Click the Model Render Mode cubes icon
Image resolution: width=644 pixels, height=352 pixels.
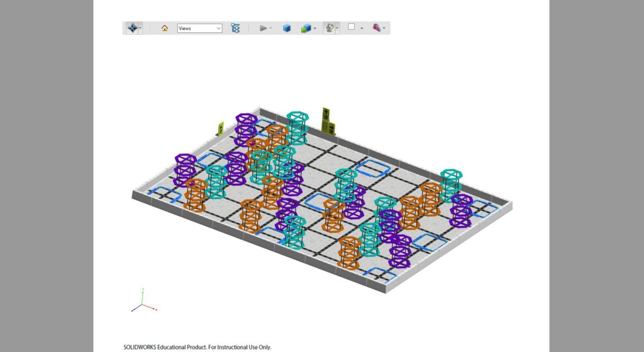pyautogui.click(x=306, y=28)
